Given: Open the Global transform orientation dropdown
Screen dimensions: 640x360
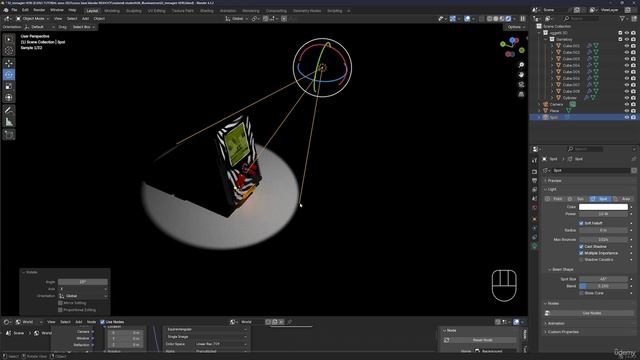Looking at the screenshot, I should pyautogui.click(x=237, y=19).
